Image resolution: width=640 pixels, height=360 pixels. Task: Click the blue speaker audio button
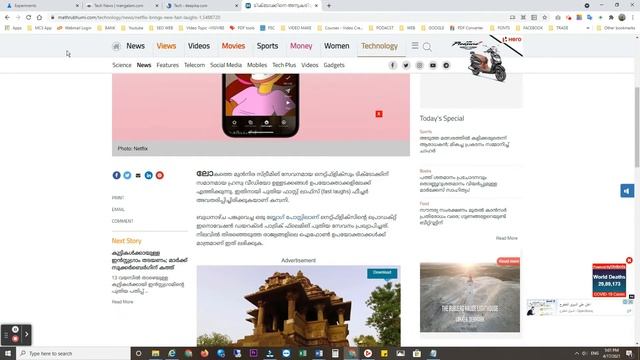(x=627, y=191)
